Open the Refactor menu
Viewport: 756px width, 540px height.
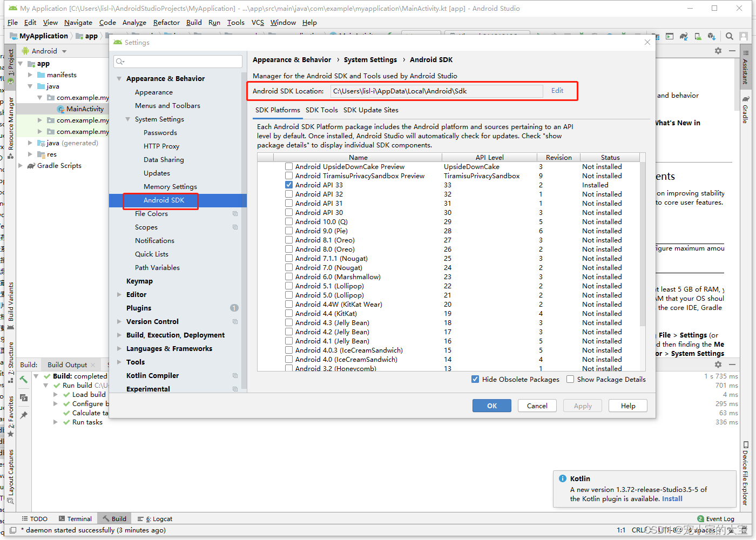pos(166,23)
